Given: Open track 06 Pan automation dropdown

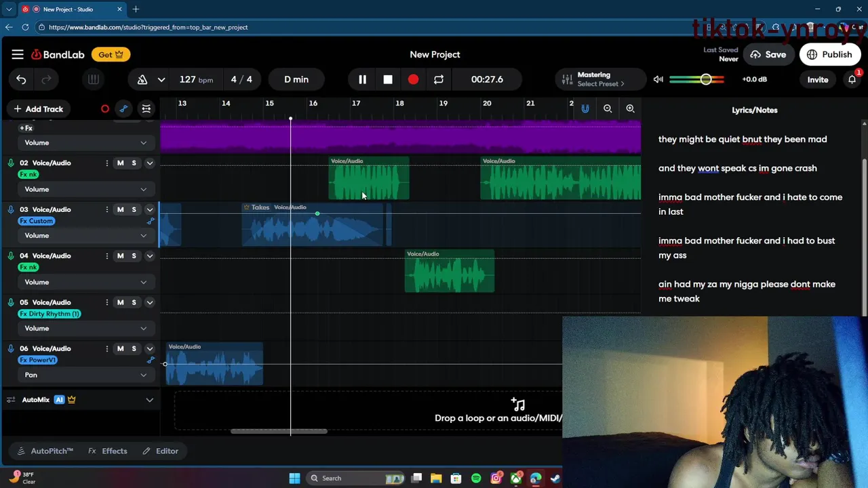Looking at the screenshot, I should click(x=85, y=375).
